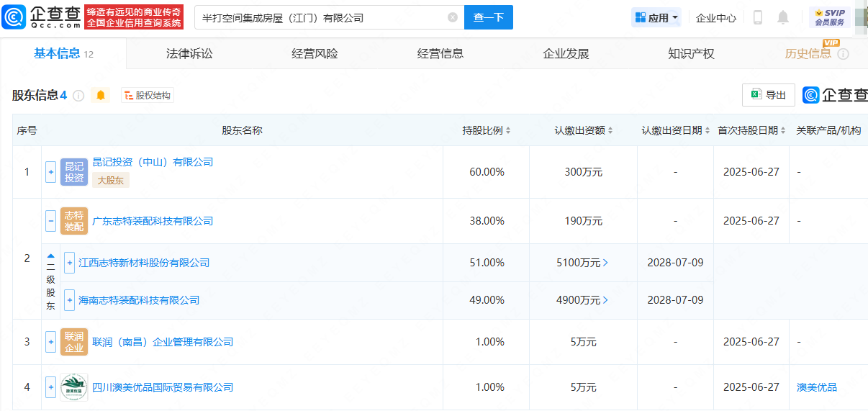Open the 应用 dropdown menu
The image size is (868, 411).
tap(656, 17)
